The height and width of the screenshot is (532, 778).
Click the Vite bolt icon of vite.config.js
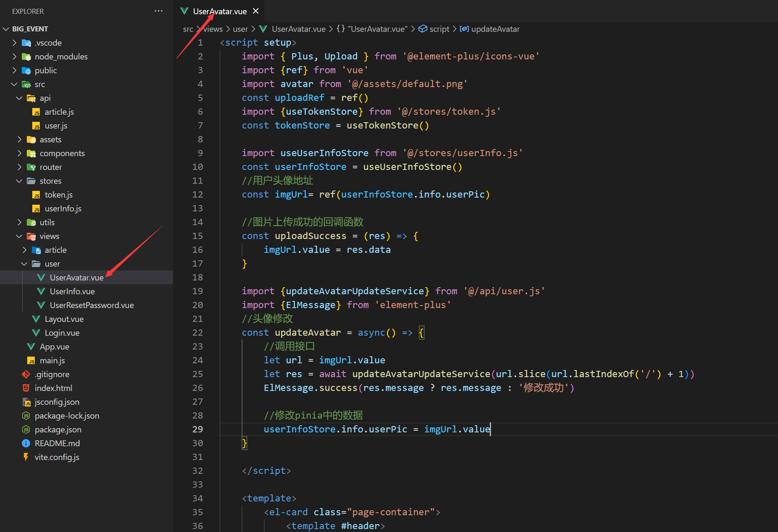click(26, 457)
